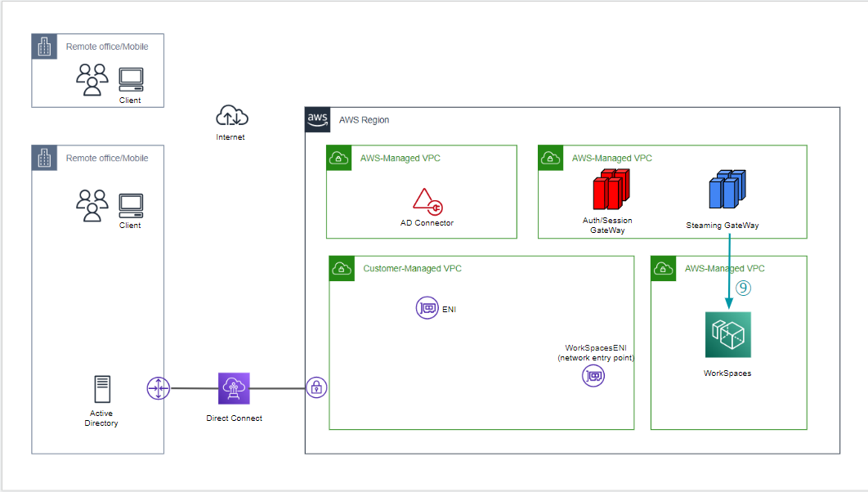Select the Customer-Managed VPC label
The width and height of the screenshot is (868, 492).
pos(413,268)
